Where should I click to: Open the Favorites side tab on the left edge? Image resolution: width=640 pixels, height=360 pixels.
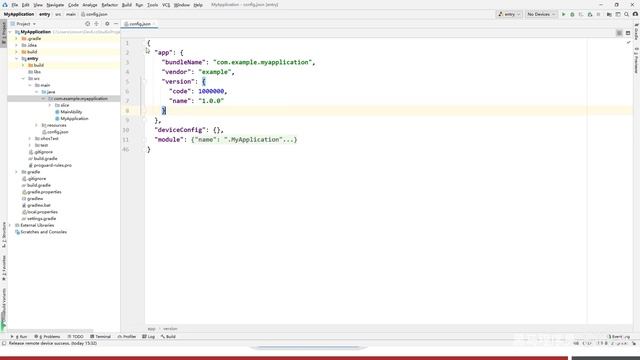[x=4, y=268]
